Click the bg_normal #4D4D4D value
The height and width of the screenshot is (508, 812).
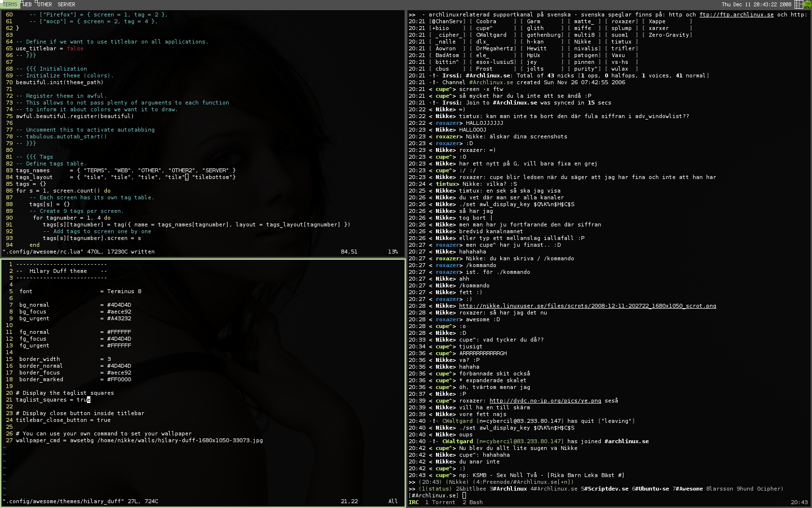pos(119,305)
